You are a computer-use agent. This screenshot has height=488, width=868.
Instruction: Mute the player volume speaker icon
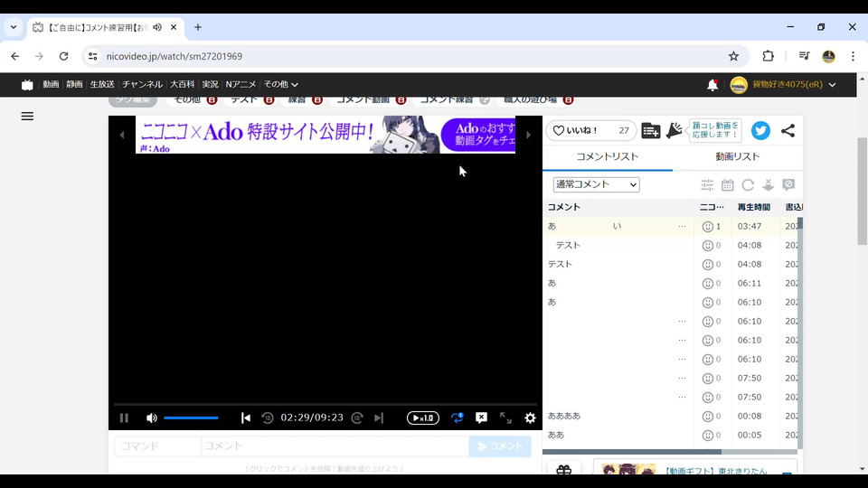coord(152,418)
